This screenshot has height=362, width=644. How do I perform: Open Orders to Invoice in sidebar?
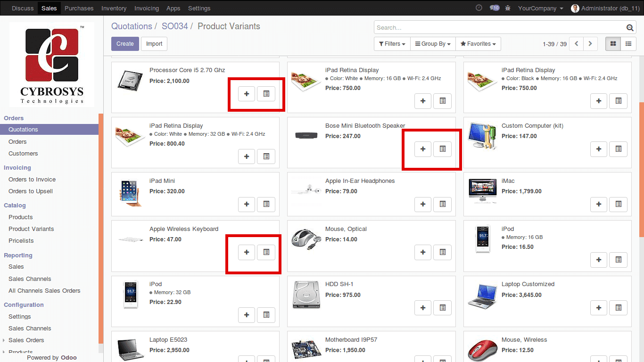[32, 180]
